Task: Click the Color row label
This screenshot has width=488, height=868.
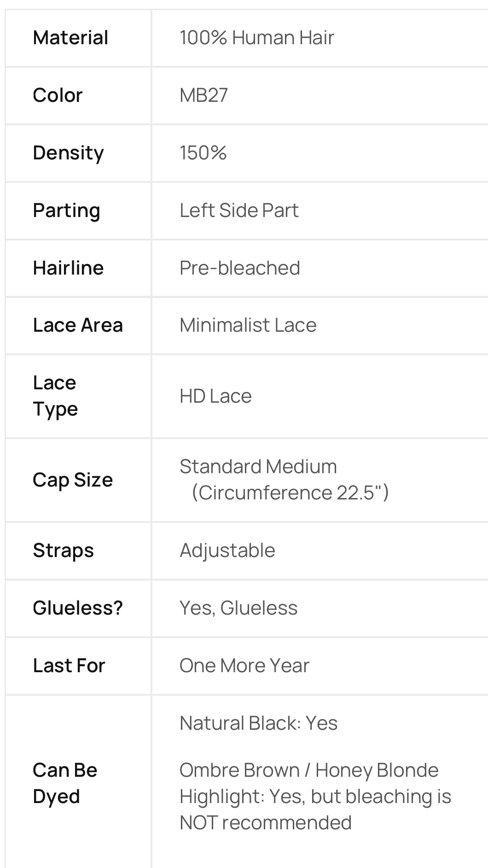Action: [x=58, y=95]
